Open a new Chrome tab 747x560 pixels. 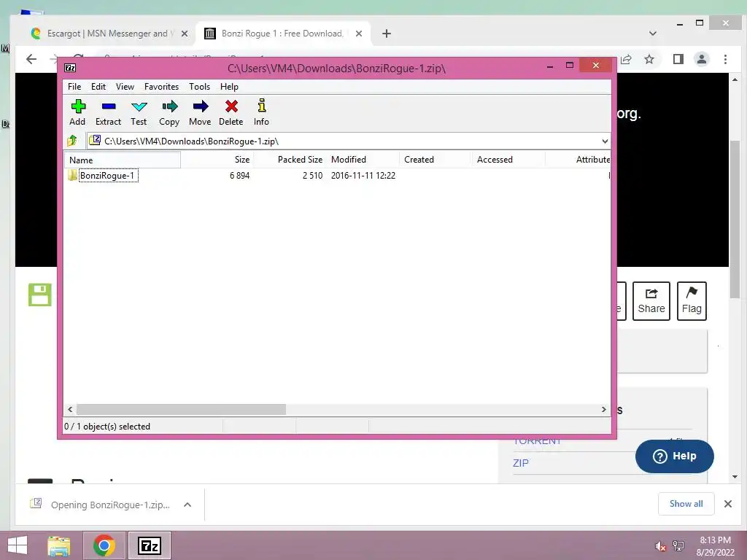pyautogui.click(x=387, y=34)
